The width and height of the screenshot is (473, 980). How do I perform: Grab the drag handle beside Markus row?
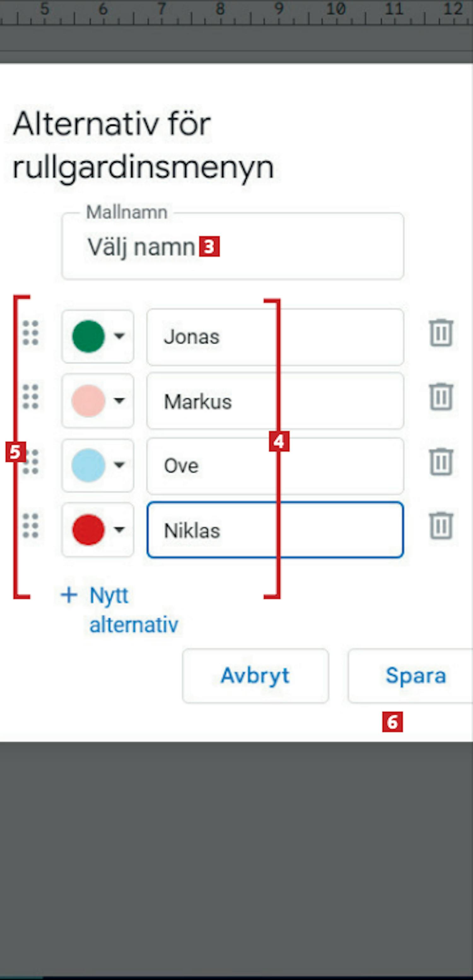point(31,397)
